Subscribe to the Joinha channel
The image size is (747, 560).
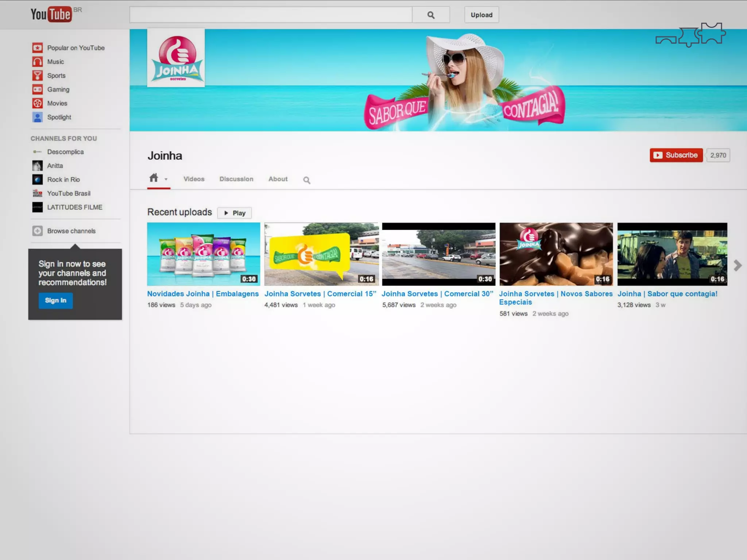[676, 155]
